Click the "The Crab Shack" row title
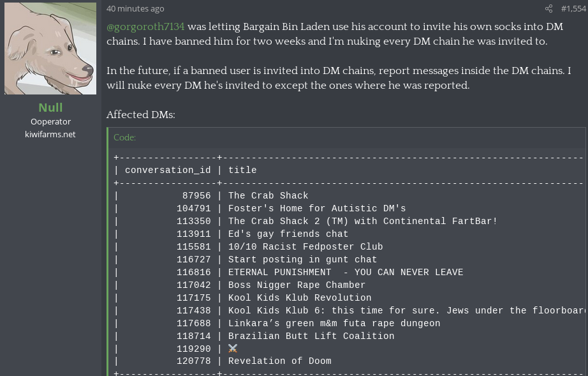Image resolution: width=588 pixels, height=376 pixels. 268,196
